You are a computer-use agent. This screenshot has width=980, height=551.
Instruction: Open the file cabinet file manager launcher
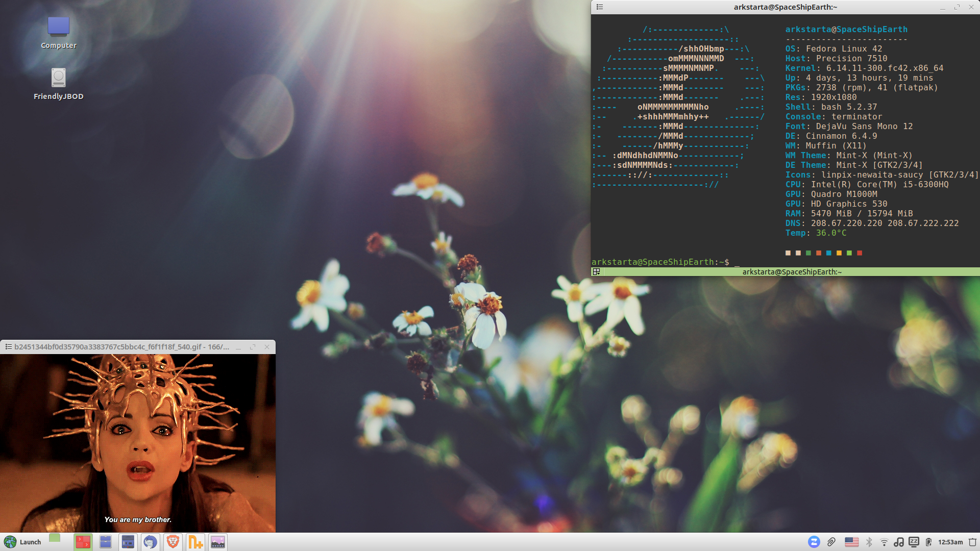point(106,542)
